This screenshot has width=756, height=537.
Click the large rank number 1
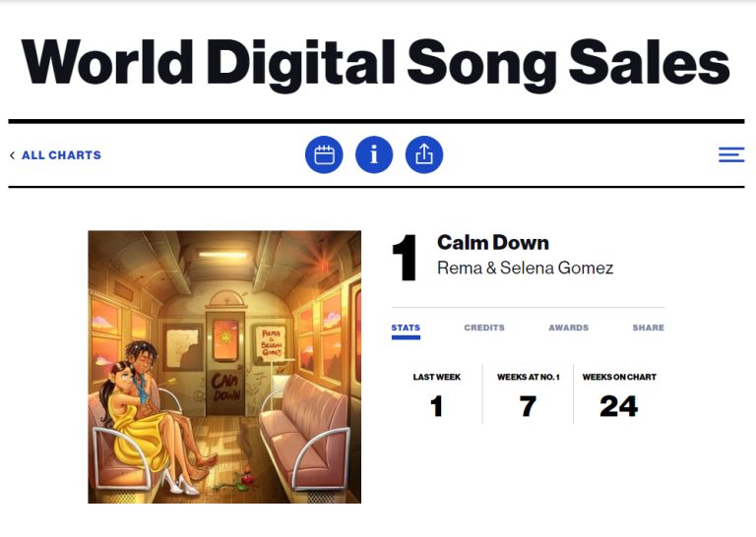pos(407,259)
